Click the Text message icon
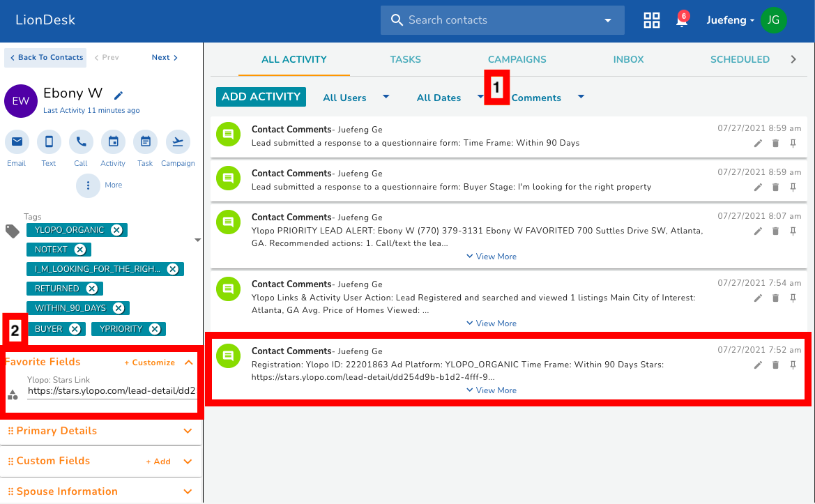Screen dimensions: 815x504 point(49,142)
